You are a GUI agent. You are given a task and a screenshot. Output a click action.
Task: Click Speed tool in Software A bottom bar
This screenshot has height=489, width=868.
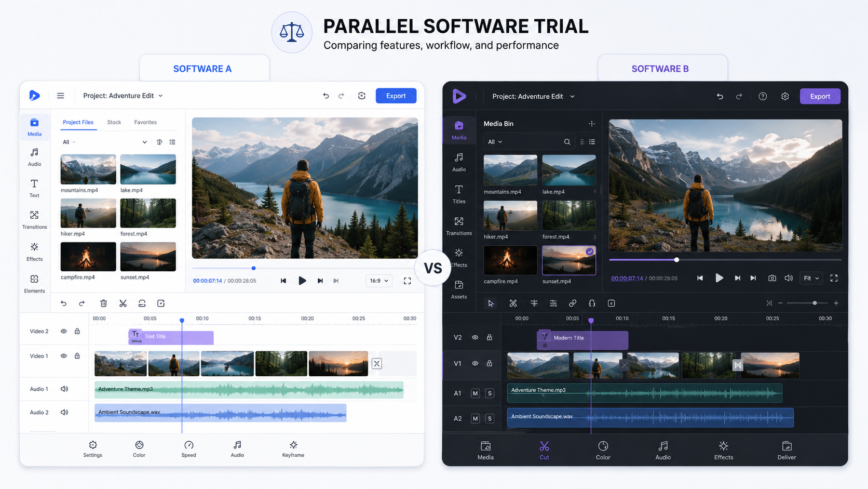189,449
